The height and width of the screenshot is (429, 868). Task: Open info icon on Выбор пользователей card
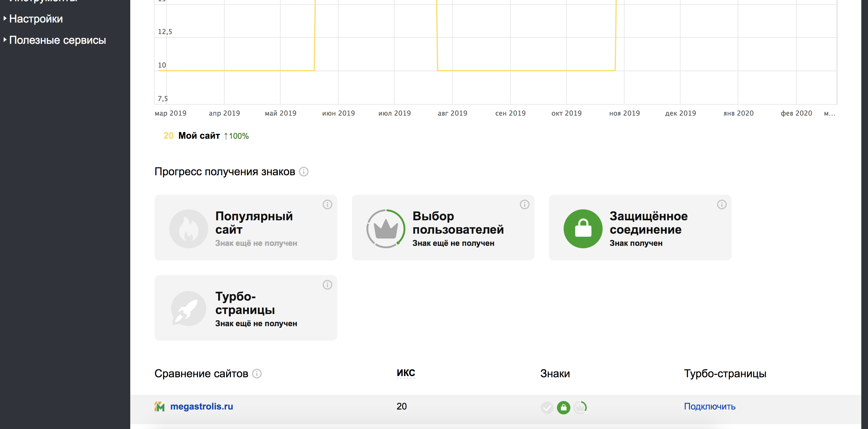click(x=524, y=204)
